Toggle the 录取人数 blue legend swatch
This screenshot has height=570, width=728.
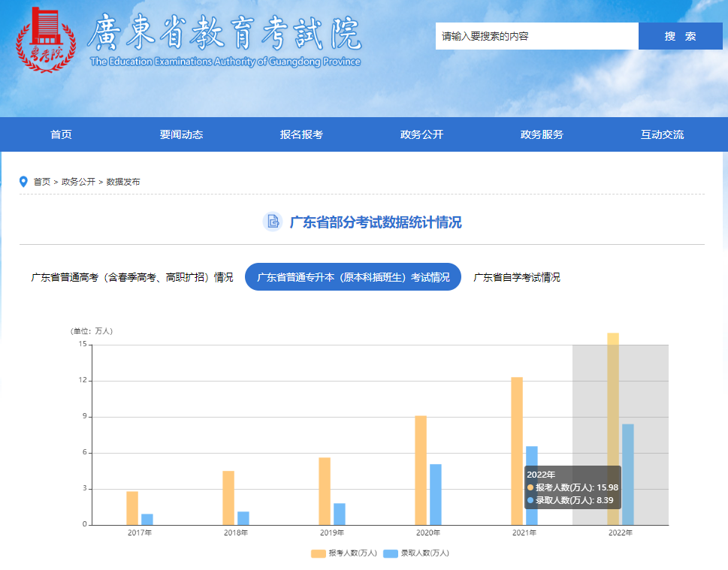(x=391, y=553)
